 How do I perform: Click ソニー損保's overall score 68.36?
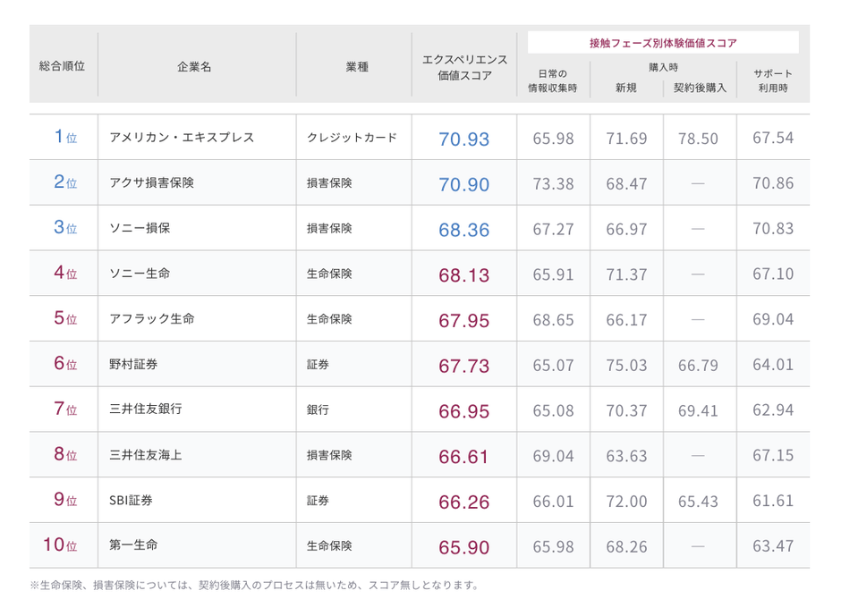464,230
